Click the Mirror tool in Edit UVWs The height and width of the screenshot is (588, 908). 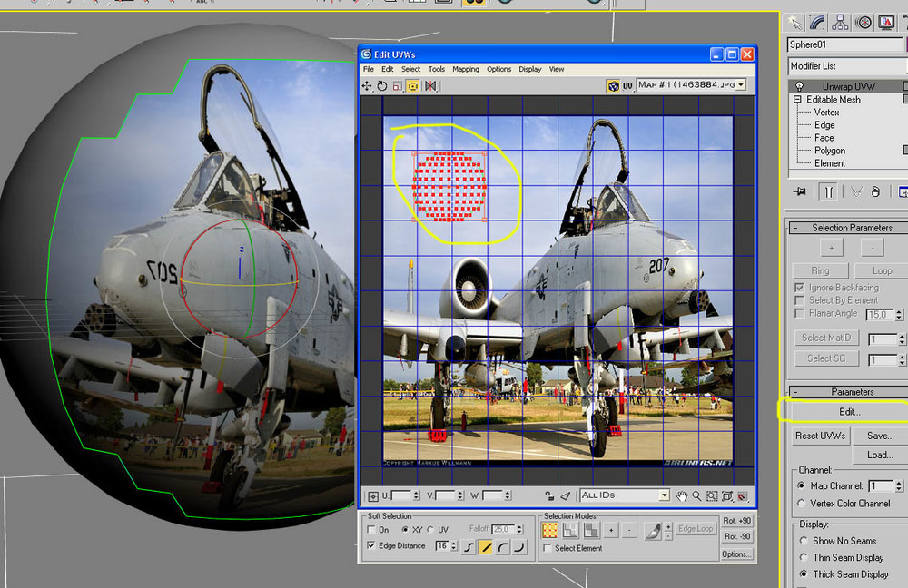[430, 85]
